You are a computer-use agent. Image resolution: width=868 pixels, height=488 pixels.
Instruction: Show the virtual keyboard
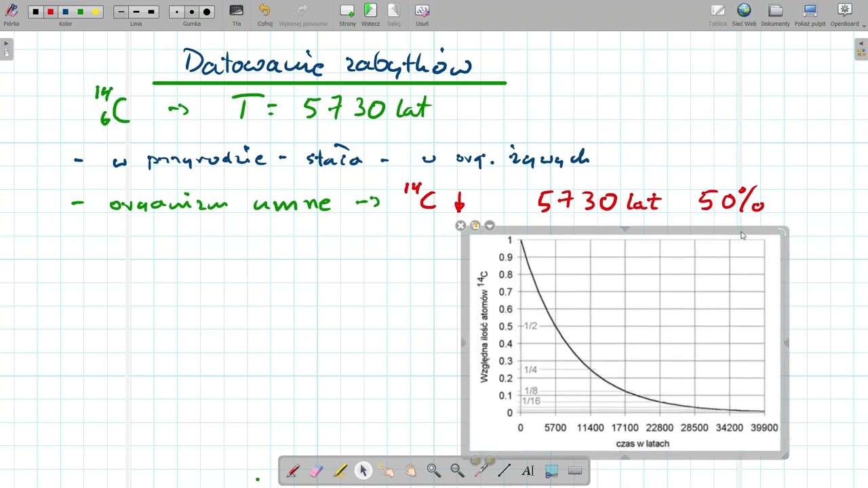tap(575, 470)
